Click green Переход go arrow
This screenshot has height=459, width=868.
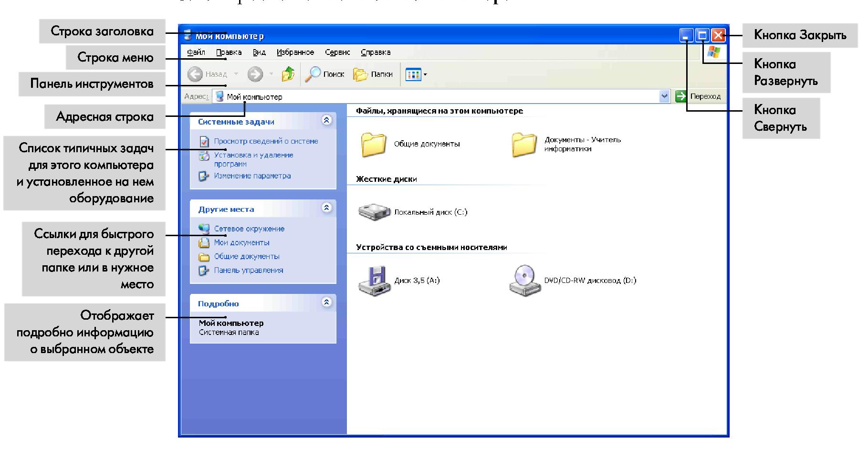pyautogui.click(x=681, y=96)
